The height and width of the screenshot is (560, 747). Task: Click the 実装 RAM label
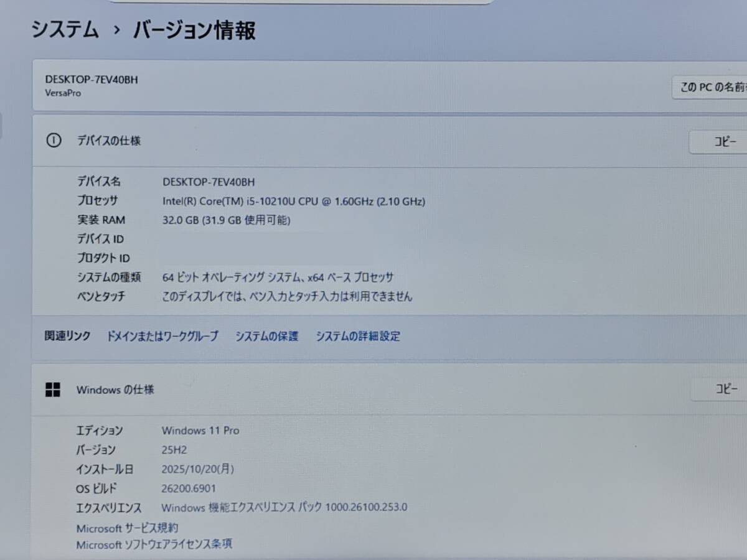(101, 220)
